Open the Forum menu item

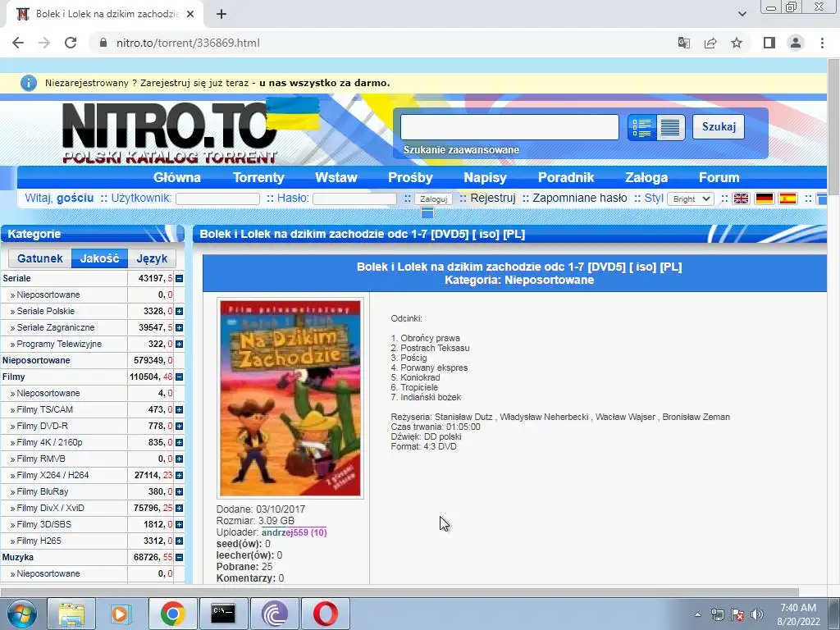tap(719, 177)
